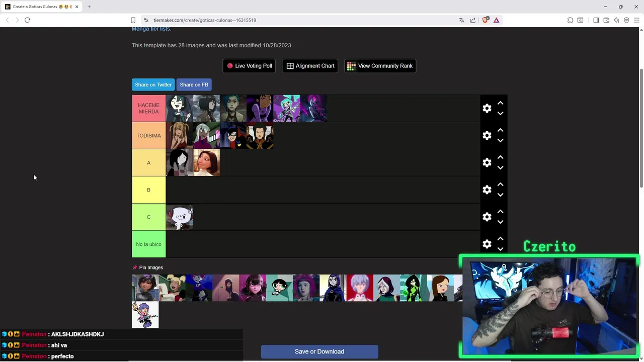Open Brave Shields lion icon

(x=485, y=20)
